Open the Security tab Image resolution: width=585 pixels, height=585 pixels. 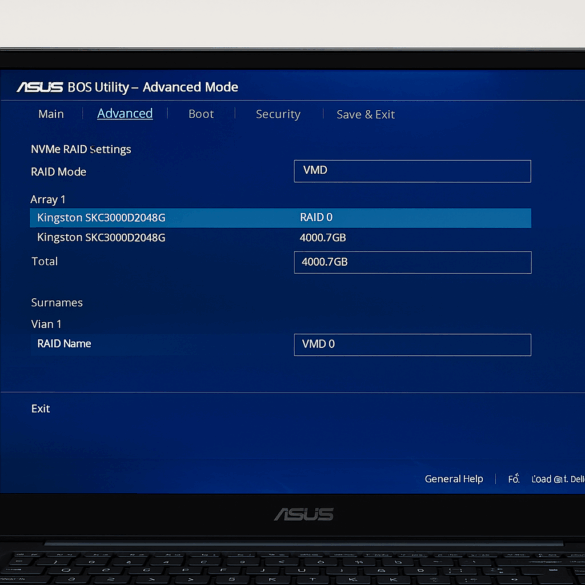pyautogui.click(x=278, y=114)
